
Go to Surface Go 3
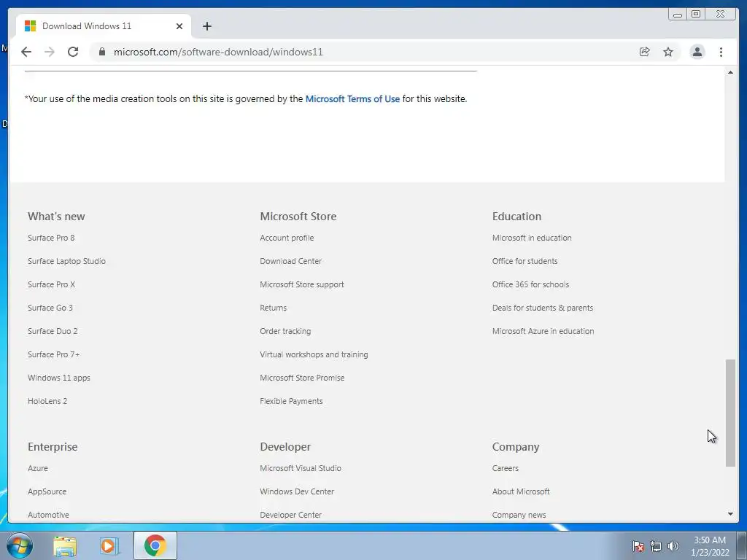[x=50, y=308]
